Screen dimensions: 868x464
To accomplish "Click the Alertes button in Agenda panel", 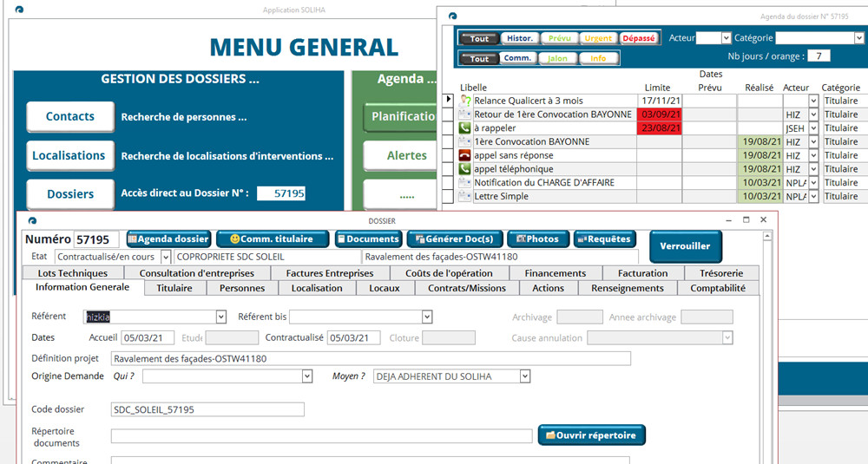I will tap(400, 155).
